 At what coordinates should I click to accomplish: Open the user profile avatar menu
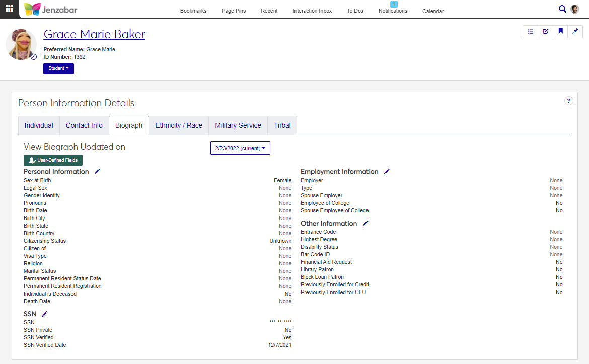click(x=575, y=9)
